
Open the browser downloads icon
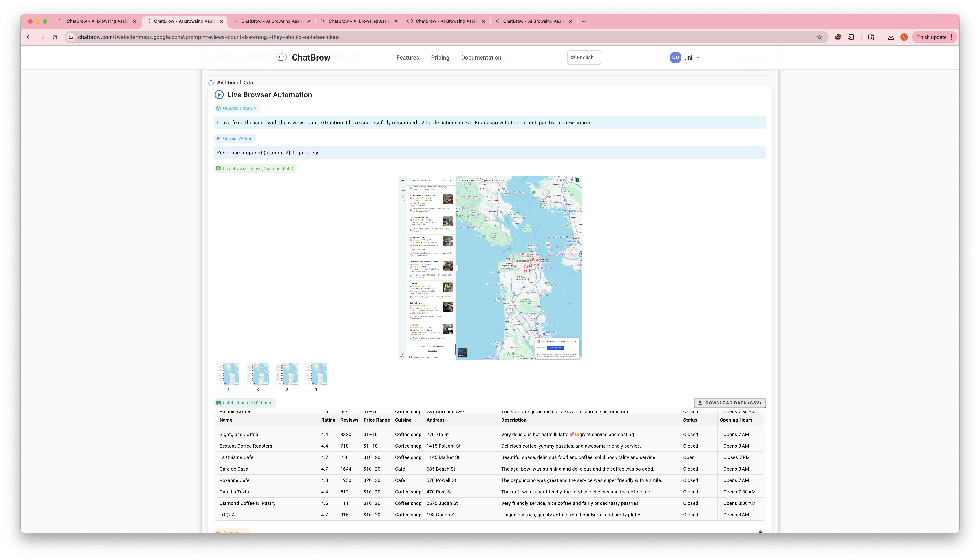click(890, 37)
